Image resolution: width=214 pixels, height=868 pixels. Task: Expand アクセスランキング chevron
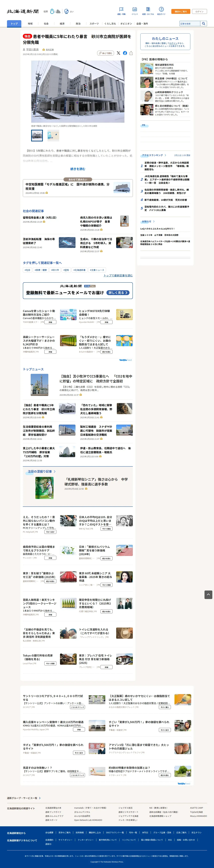click(165, 155)
